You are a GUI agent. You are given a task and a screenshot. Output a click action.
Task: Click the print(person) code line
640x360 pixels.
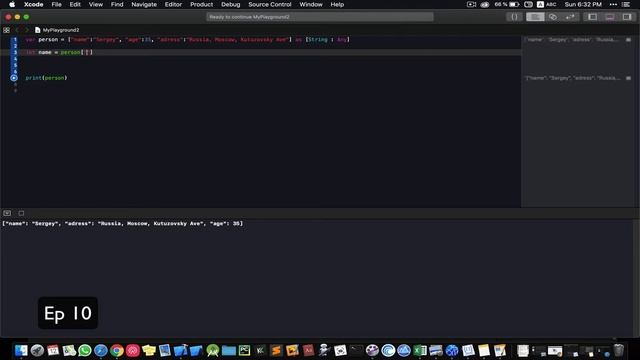point(46,78)
